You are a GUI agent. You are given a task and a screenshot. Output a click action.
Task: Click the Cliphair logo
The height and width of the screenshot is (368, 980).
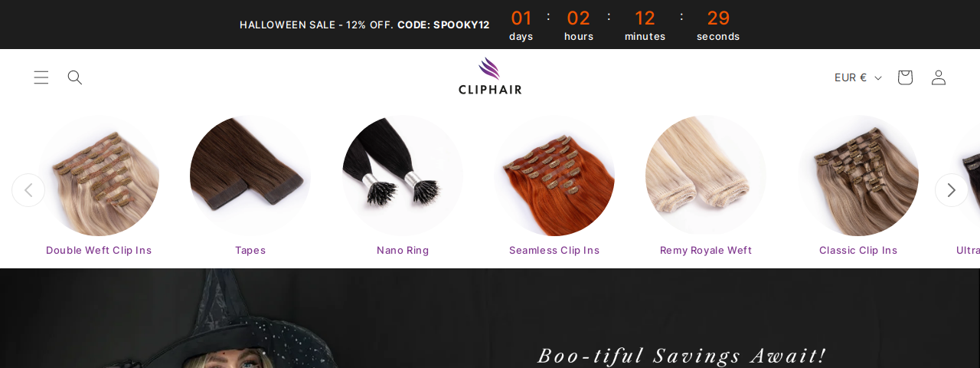coord(490,76)
